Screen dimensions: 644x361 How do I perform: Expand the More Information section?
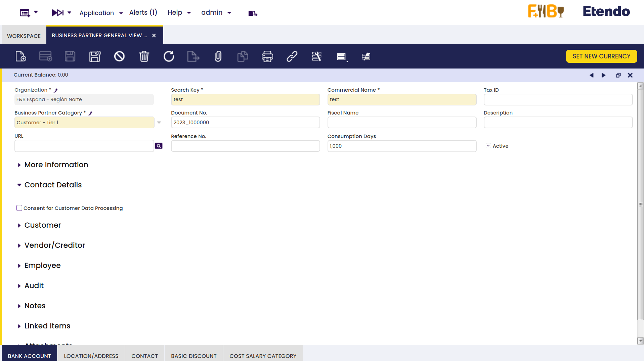point(56,165)
